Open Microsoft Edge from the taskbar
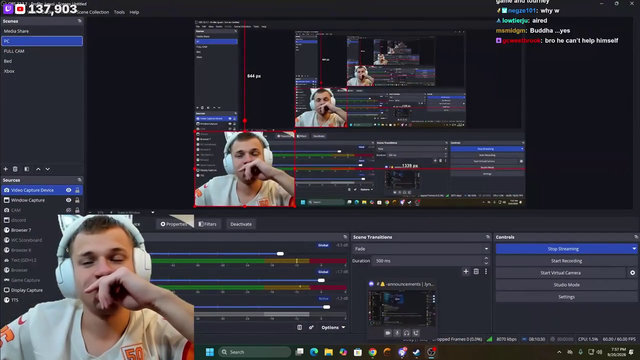Image resolution: width=640 pixels, height=360 pixels. click(314, 352)
